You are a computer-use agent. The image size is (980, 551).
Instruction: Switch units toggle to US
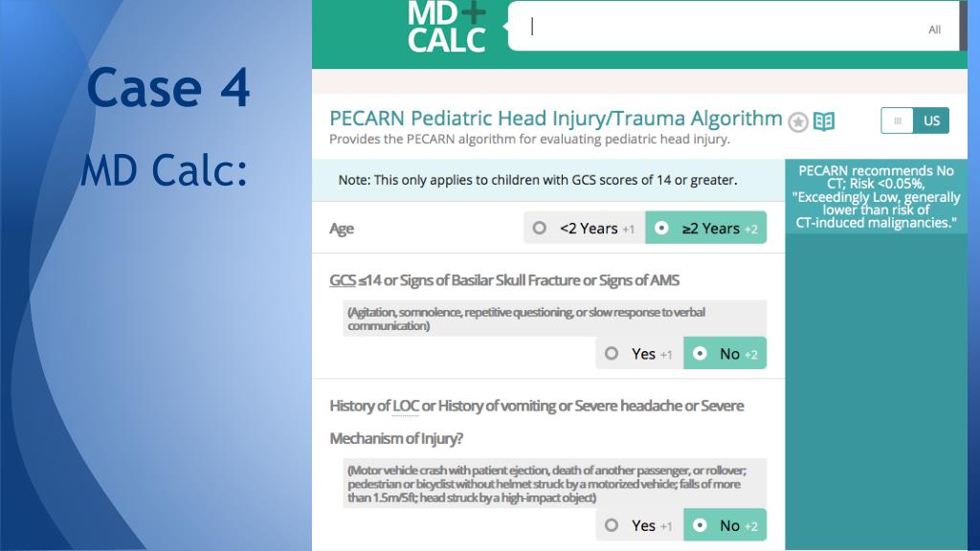[x=931, y=121]
